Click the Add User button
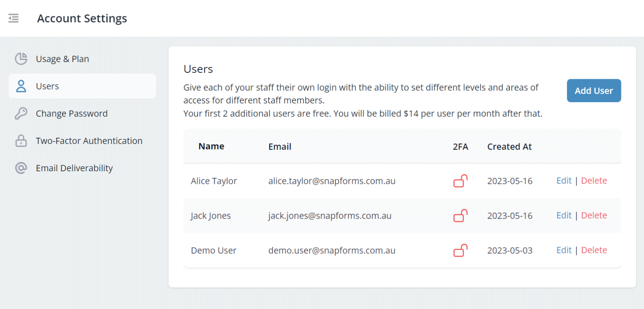The width and height of the screenshot is (644, 309). click(594, 90)
